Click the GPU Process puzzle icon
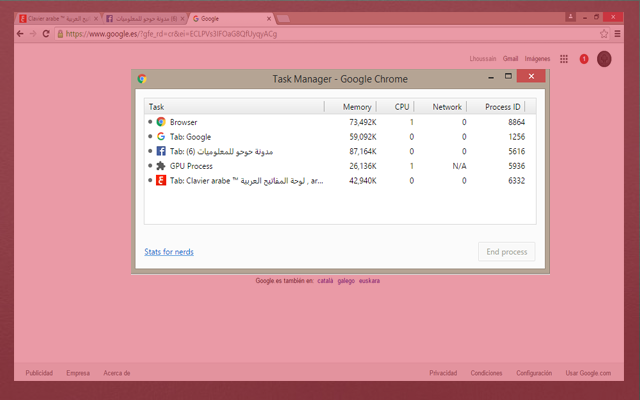The width and height of the screenshot is (640, 400). coord(160,166)
